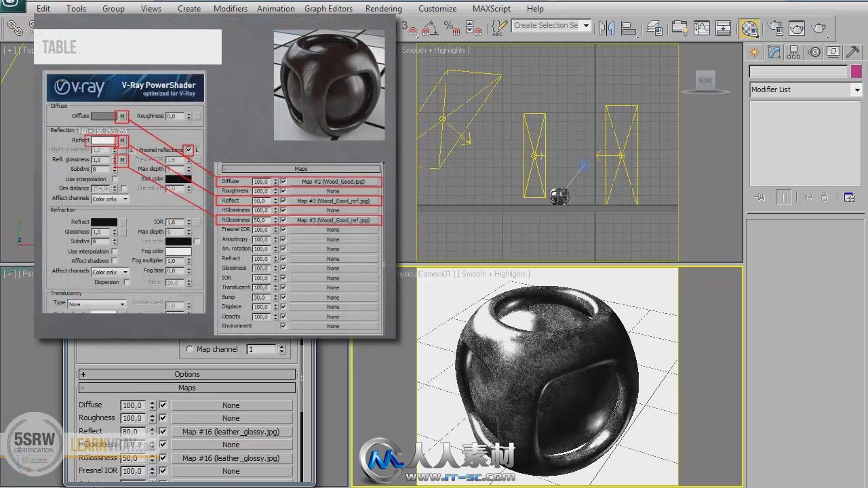
Task: Toggle the Reflect map checkbox
Action: tap(163, 432)
